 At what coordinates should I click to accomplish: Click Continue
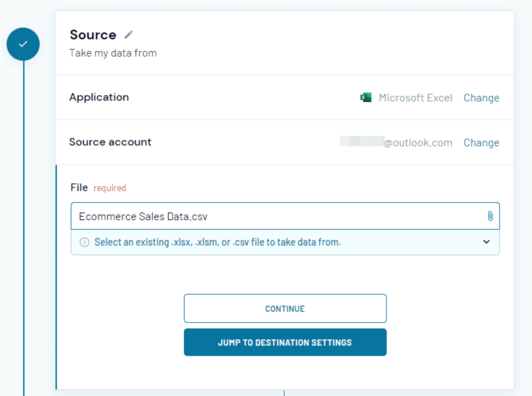pos(285,308)
